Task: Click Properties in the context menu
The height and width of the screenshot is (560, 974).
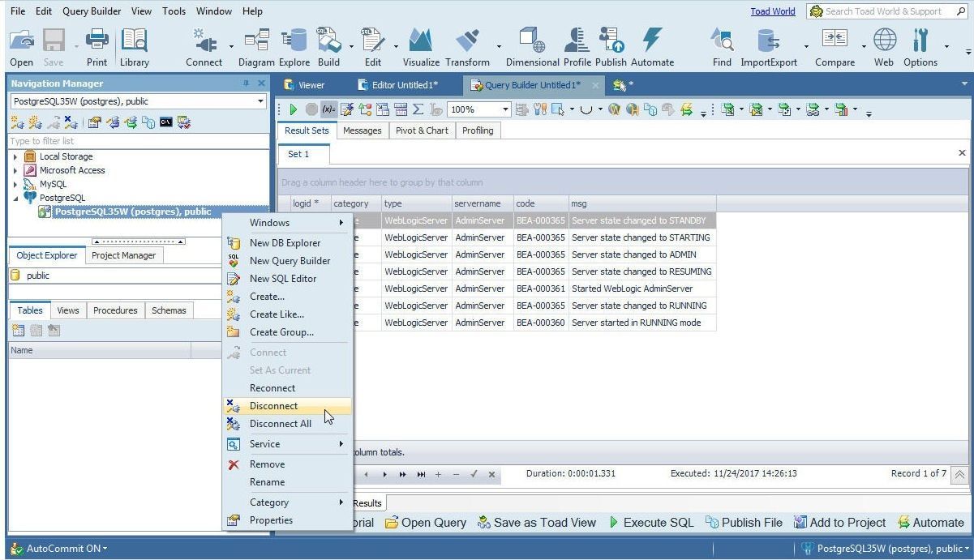Action: 287,520
